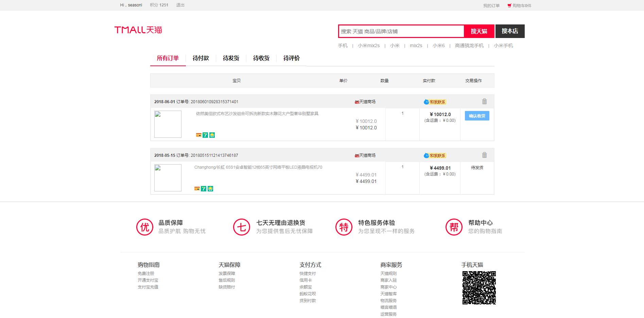Switch to the 待发货 tab
Viewport: 644px width, 318px height.
tap(231, 58)
